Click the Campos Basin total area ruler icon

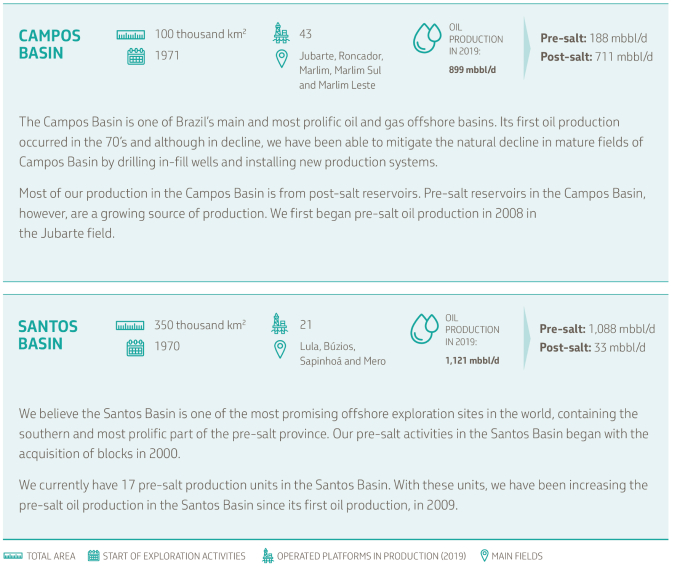130,35
